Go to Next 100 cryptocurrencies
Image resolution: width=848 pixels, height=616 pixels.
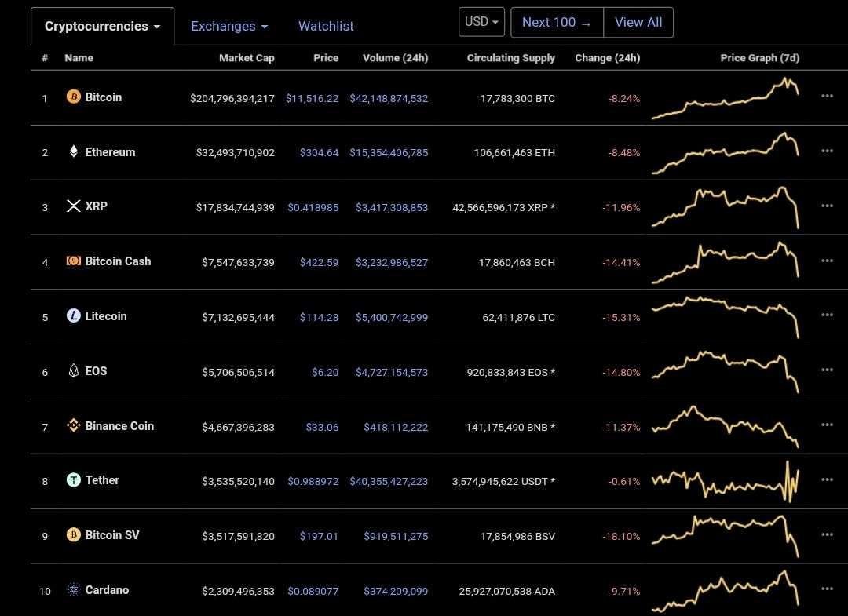pyautogui.click(x=557, y=22)
